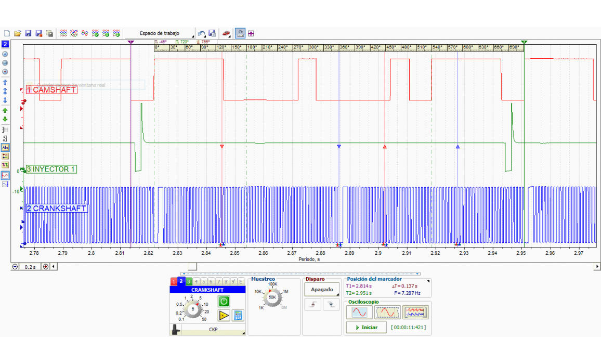The width and height of the screenshot is (601, 364).
Task: Switch to channel 1 tab
Action: point(174,281)
